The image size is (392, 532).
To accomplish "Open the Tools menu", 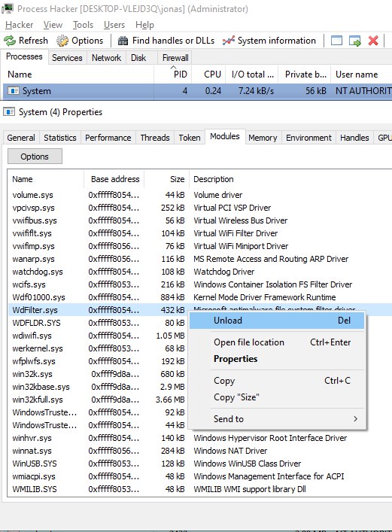I will click(83, 25).
